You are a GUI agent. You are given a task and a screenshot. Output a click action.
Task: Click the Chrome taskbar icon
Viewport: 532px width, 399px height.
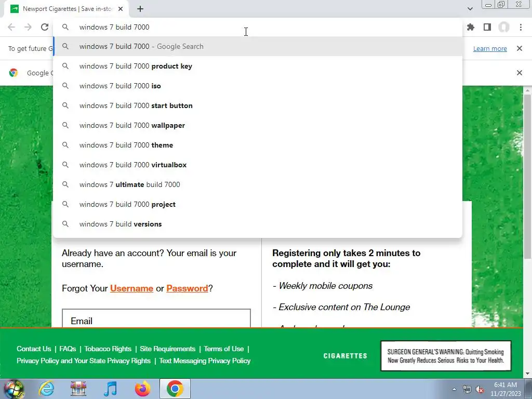click(x=175, y=389)
